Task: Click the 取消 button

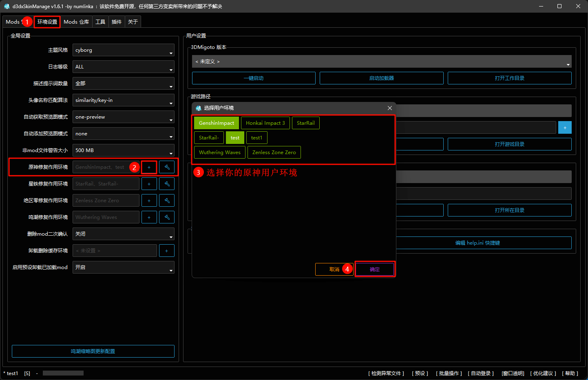Action: [334, 269]
